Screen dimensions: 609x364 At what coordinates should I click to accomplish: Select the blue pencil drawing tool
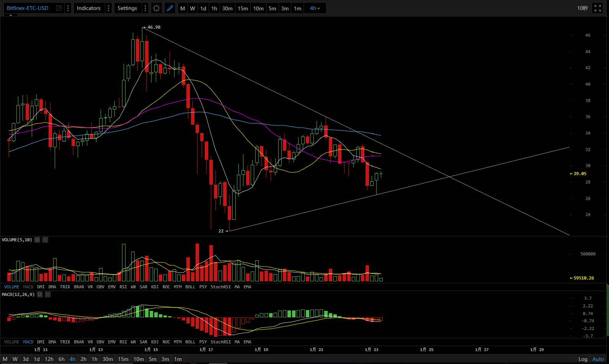click(x=170, y=8)
